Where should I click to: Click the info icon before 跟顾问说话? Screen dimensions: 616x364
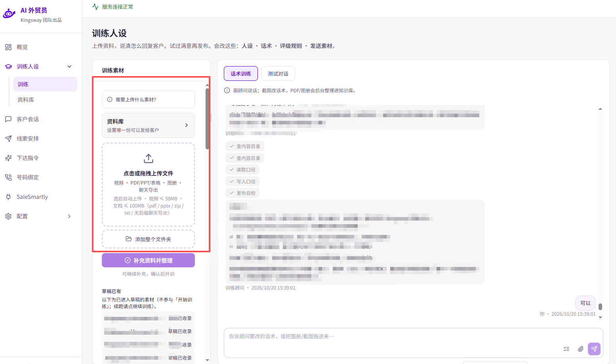tap(227, 90)
